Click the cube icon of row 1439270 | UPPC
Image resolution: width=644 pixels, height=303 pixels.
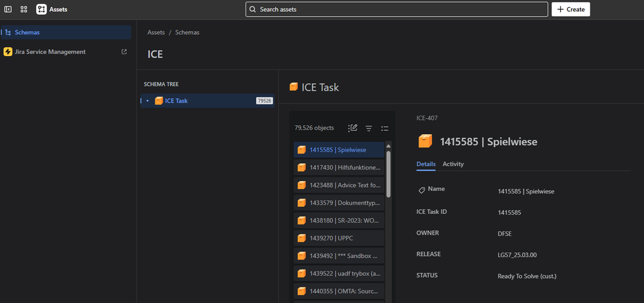[x=302, y=238]
